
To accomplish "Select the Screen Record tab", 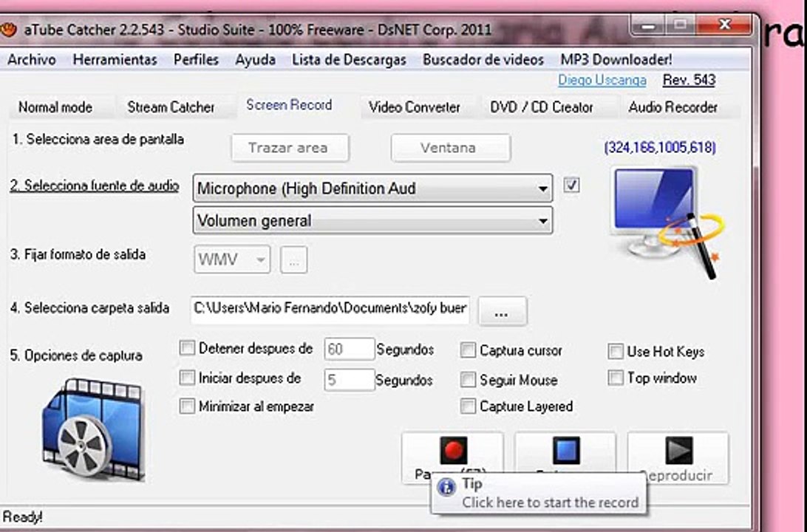I will click(289, 105).
